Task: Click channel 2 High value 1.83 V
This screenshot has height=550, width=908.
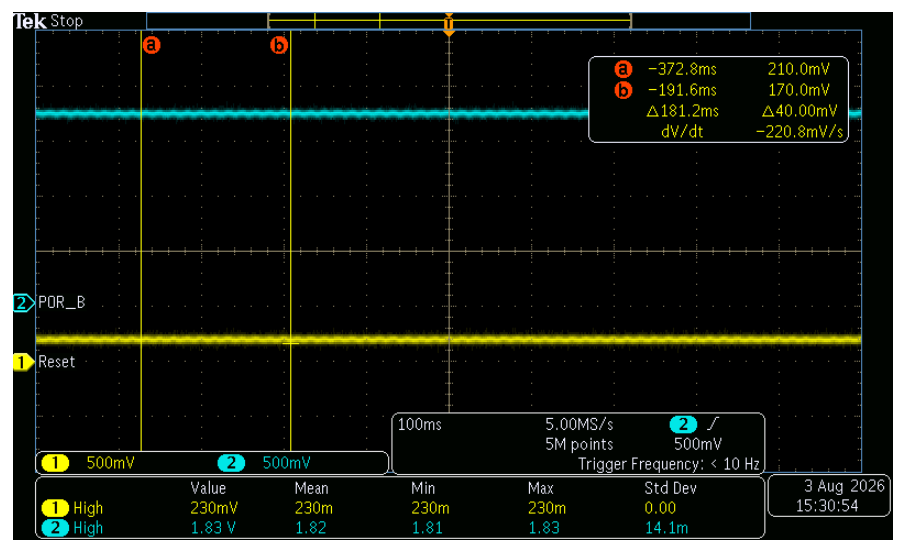Action: point(214,528)
